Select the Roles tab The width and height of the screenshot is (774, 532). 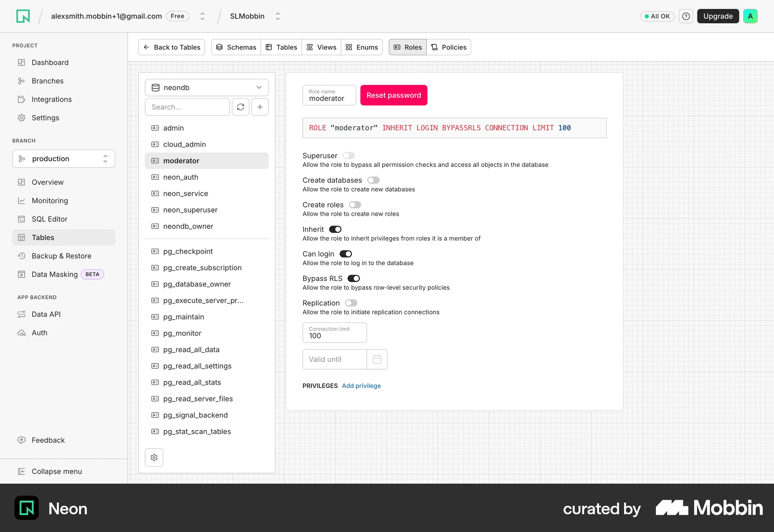point(408,47)
